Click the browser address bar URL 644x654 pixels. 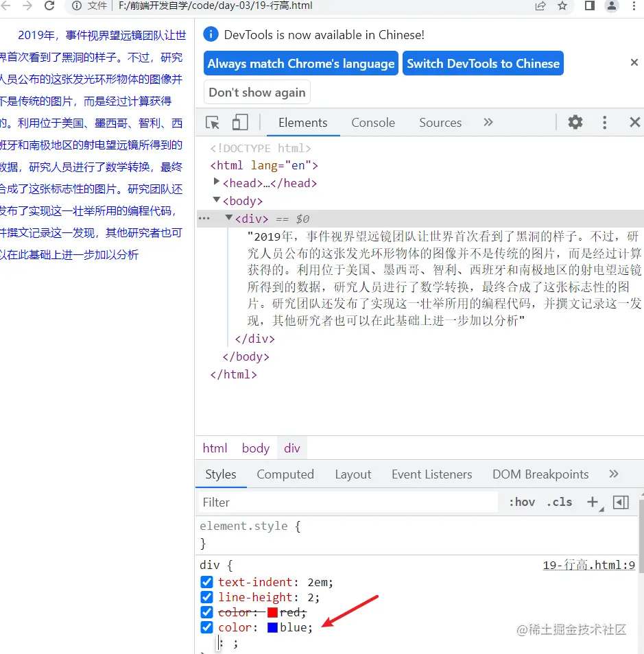pos(215,6)
